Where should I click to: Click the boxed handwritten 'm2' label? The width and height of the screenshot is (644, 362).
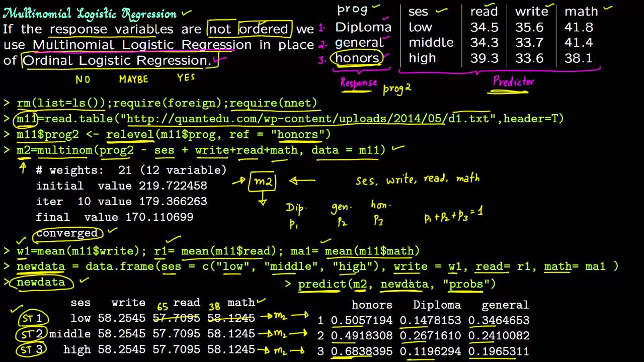(263, 182)
